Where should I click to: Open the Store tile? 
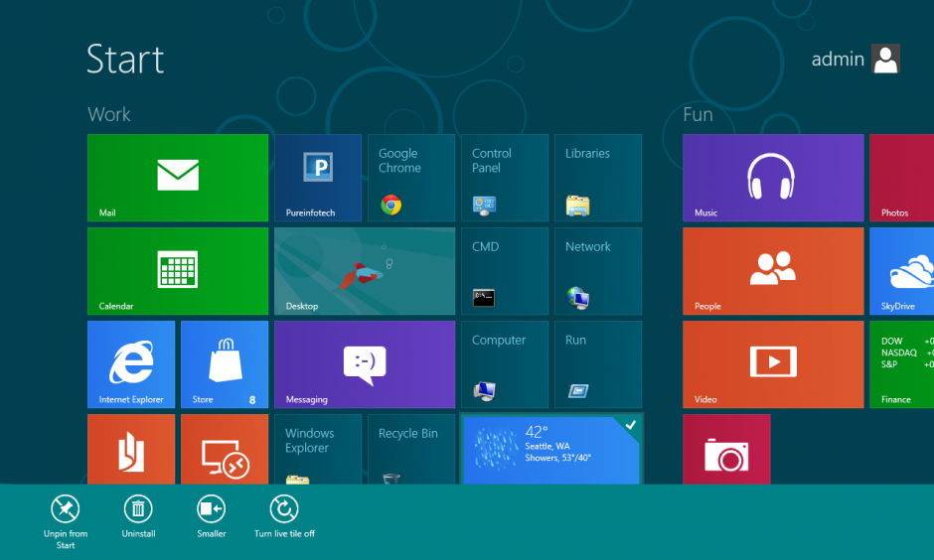pyautogui.click(x=225, y=364)
